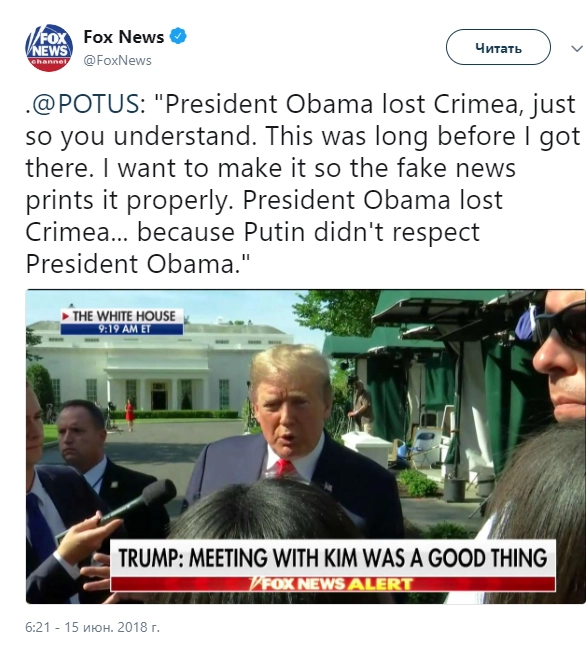Click the red tie in the video
This screenshot has width=586, height=646.
tap(284, 467)
